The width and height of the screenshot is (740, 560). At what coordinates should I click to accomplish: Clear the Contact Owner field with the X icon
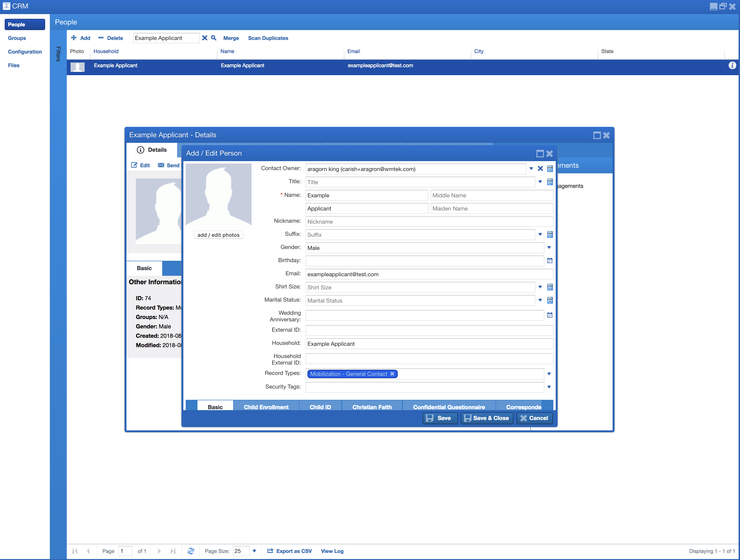[x=540, y=169]
